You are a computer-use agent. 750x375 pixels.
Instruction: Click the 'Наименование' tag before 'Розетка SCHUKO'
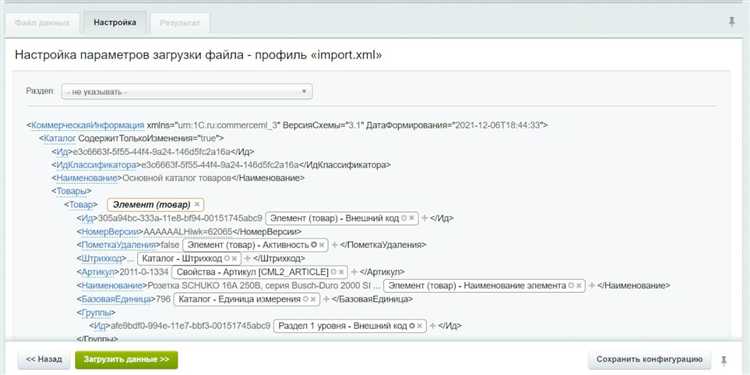pos(112,286)
